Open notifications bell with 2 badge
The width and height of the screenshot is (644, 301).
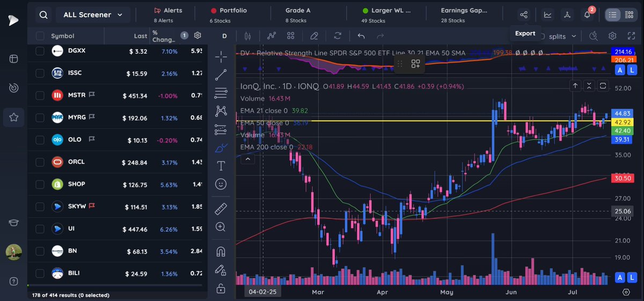point(587,14)
